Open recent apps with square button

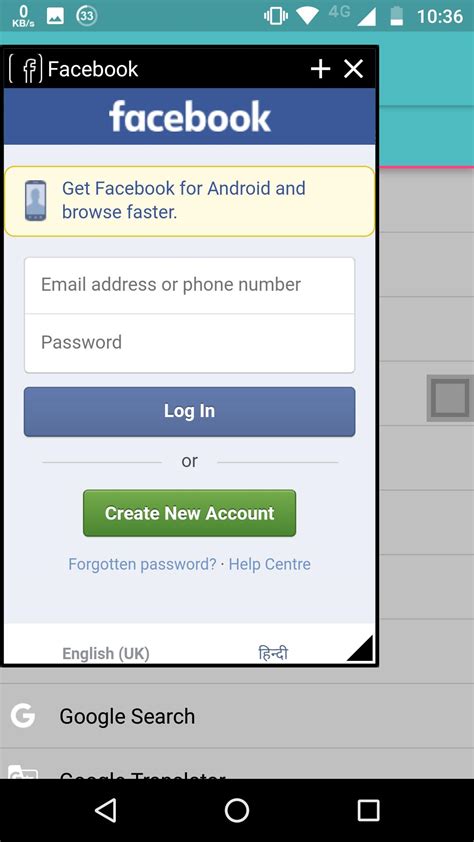click(x=368, y=810)
